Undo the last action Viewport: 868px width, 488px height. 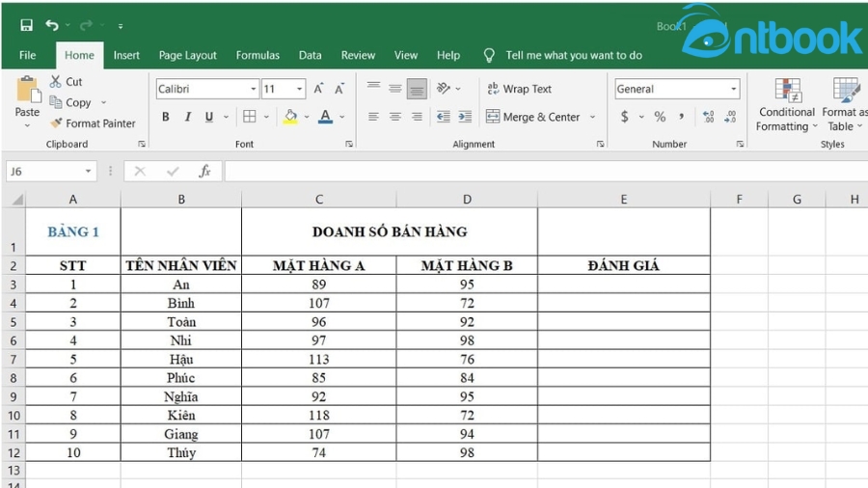point(51,25)
